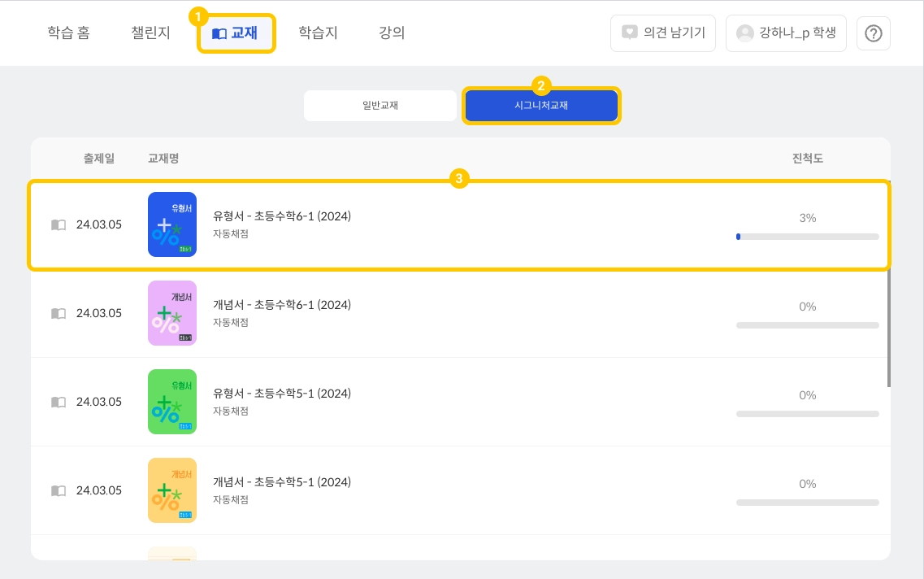Click the help question mark icon
924x579 pixels.
(874, 33)
